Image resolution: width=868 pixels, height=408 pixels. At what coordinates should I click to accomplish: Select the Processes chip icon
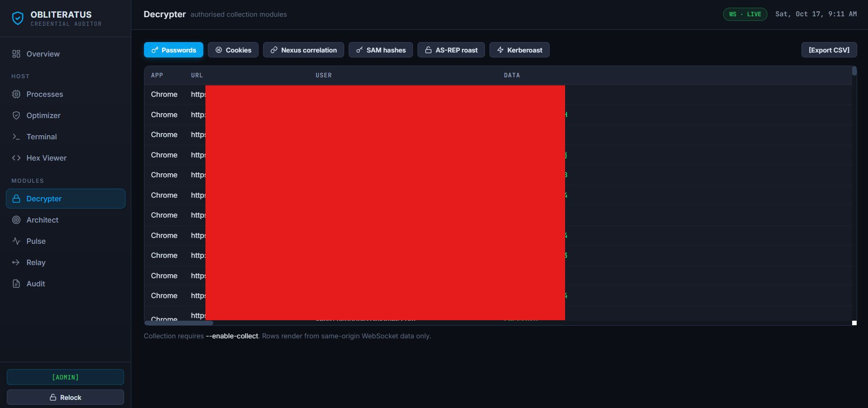click(x=16, y=94)
